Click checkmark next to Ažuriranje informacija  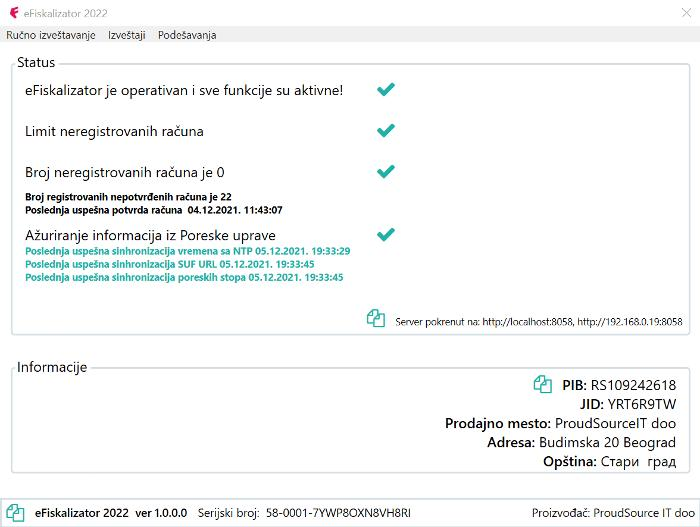coord(386,234)
